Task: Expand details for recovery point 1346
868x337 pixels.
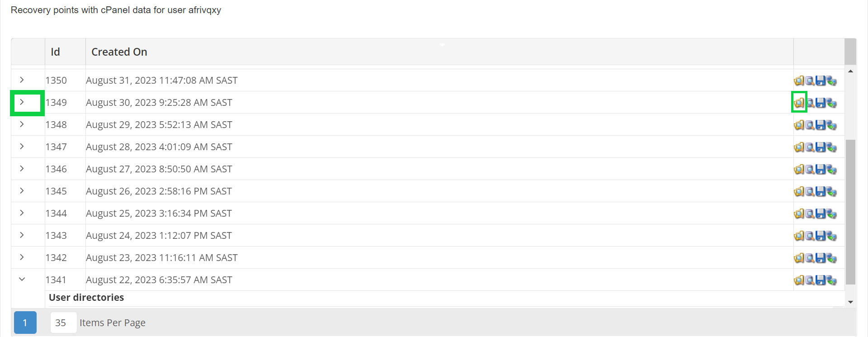Action: [22, 169]
